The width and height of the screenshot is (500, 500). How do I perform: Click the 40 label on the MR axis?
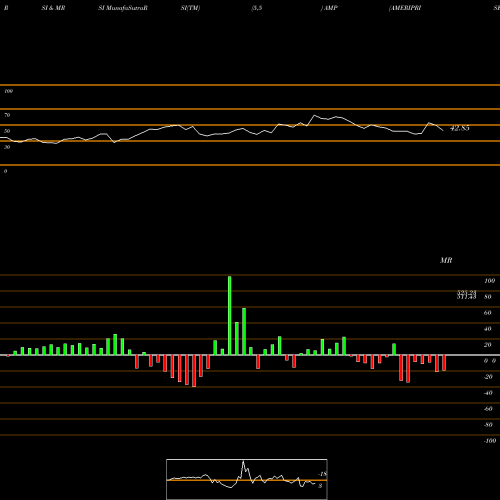tap(488, 329)
